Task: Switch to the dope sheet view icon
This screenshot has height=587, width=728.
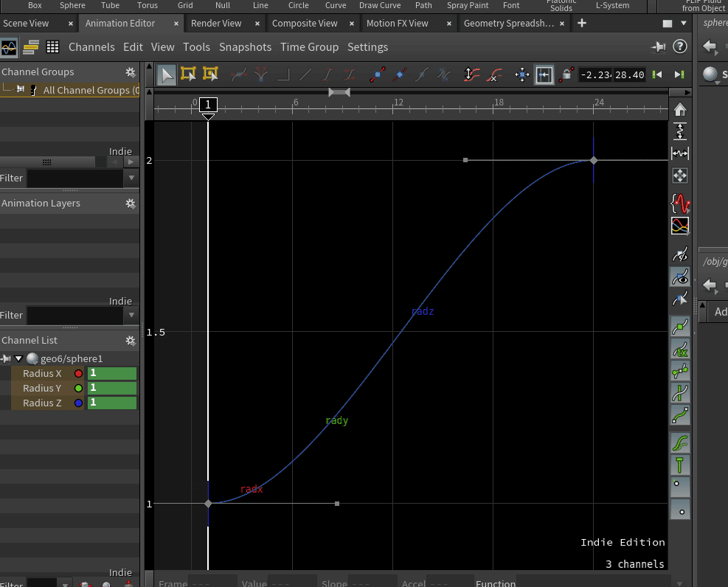Action: 31,47
